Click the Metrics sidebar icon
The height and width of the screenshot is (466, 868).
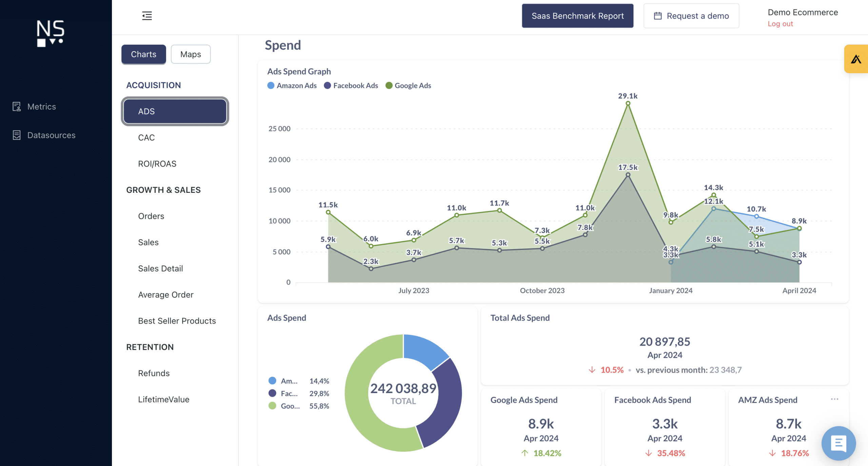tap(17, 106)
